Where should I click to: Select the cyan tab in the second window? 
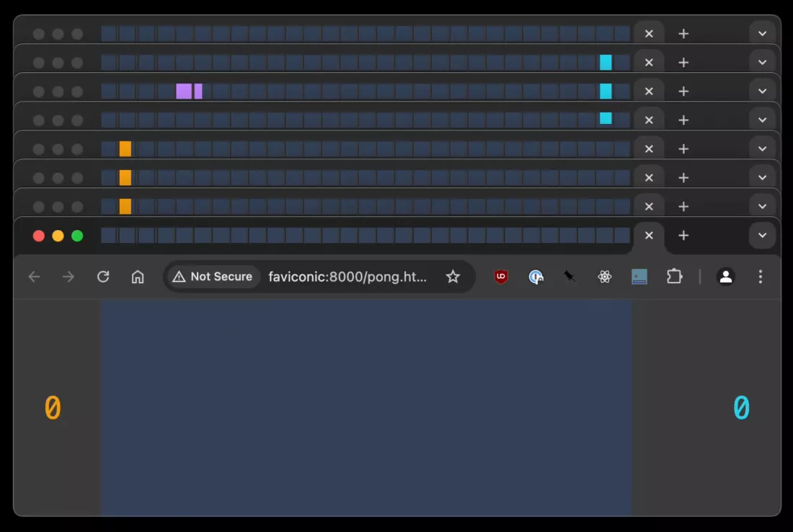tap(606, 62)
